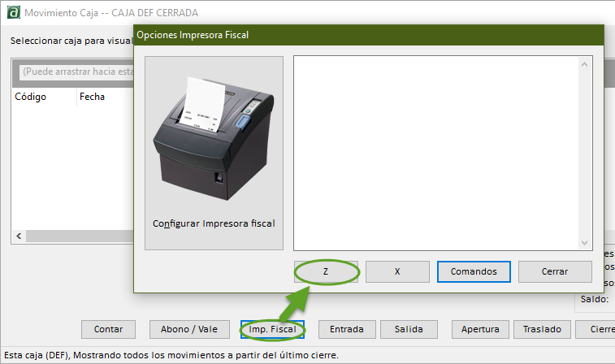This screenshot has height=364, width=615.
Task: Click the Traslado button
Action: 541,329
